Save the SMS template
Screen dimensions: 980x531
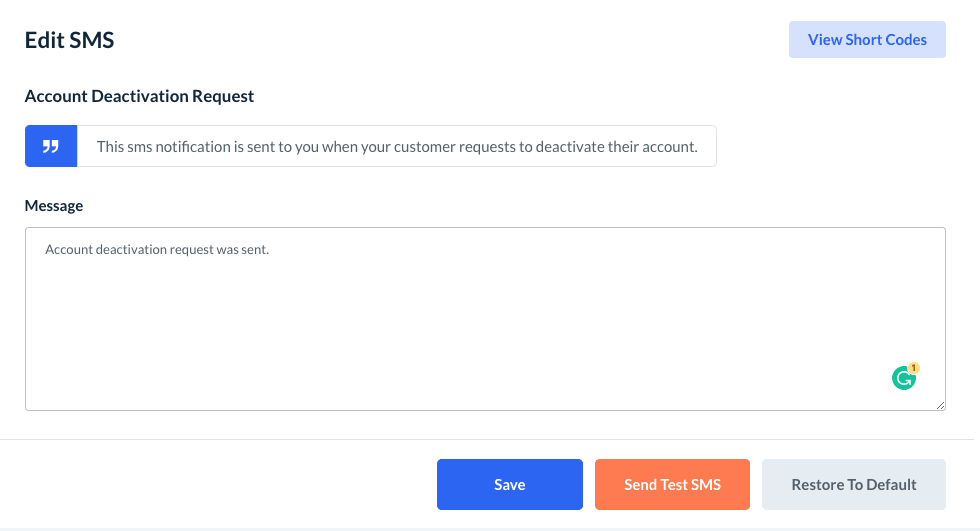click(509, 485)
